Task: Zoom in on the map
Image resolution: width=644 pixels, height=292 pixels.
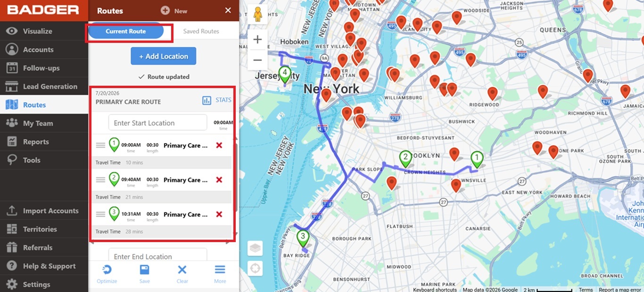Action: pos(257,40)
